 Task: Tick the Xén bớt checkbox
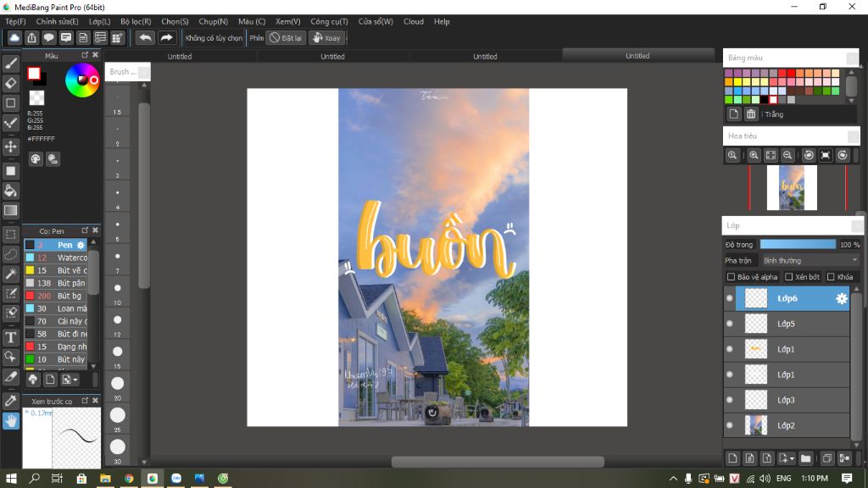pyautogui.click(x=789, y=277)
